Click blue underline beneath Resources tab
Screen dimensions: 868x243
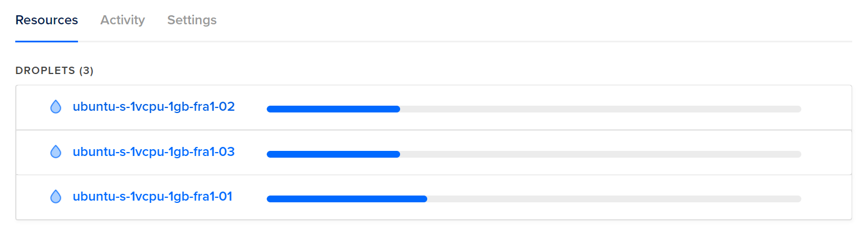click(47, 41)
